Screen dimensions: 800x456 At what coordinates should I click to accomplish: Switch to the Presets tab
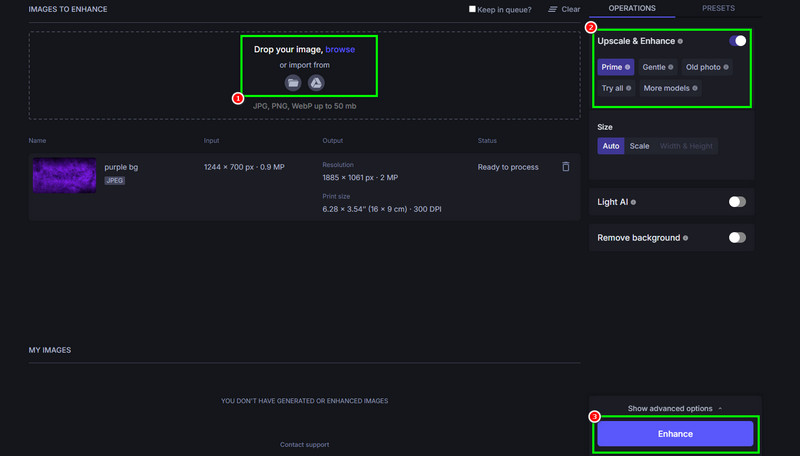coord(718,8)
